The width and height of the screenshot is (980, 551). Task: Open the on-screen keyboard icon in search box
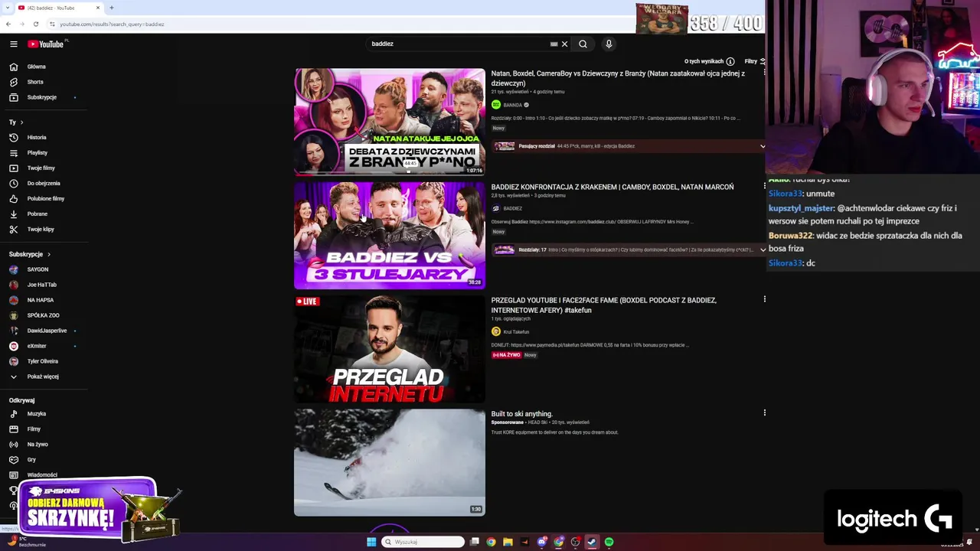tap(554, 44)
